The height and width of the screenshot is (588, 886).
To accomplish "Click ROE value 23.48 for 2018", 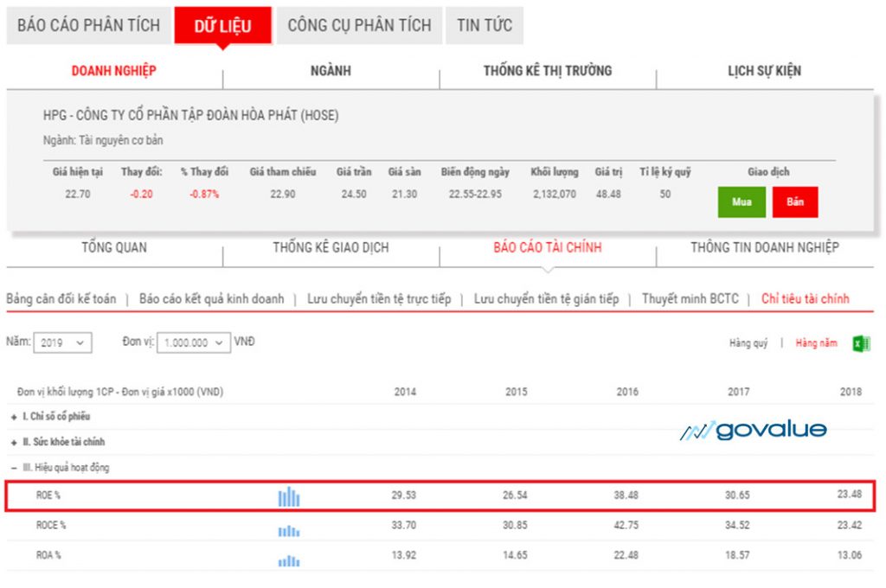I will [850, 495].
